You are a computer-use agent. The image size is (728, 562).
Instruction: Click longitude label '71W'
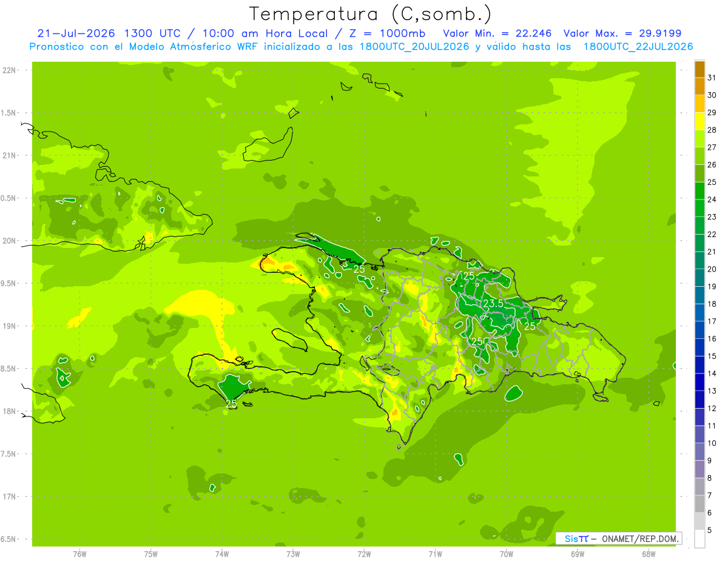(x=435, y=554)
